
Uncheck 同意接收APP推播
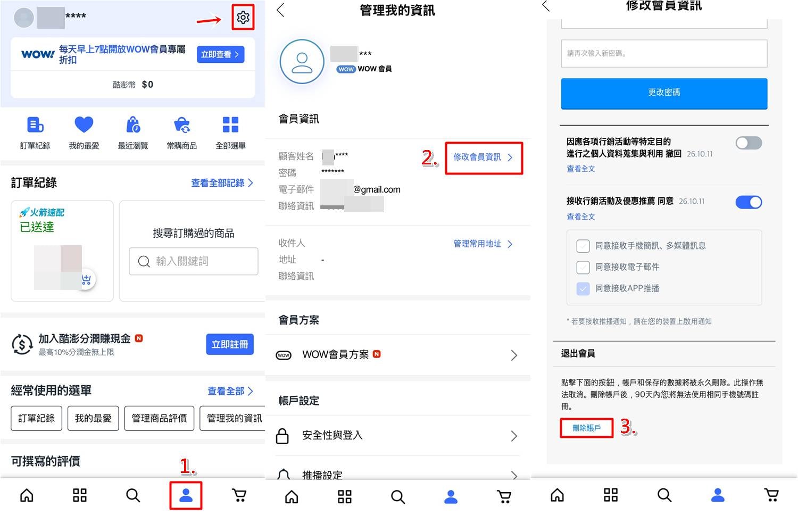click(583, 288)
